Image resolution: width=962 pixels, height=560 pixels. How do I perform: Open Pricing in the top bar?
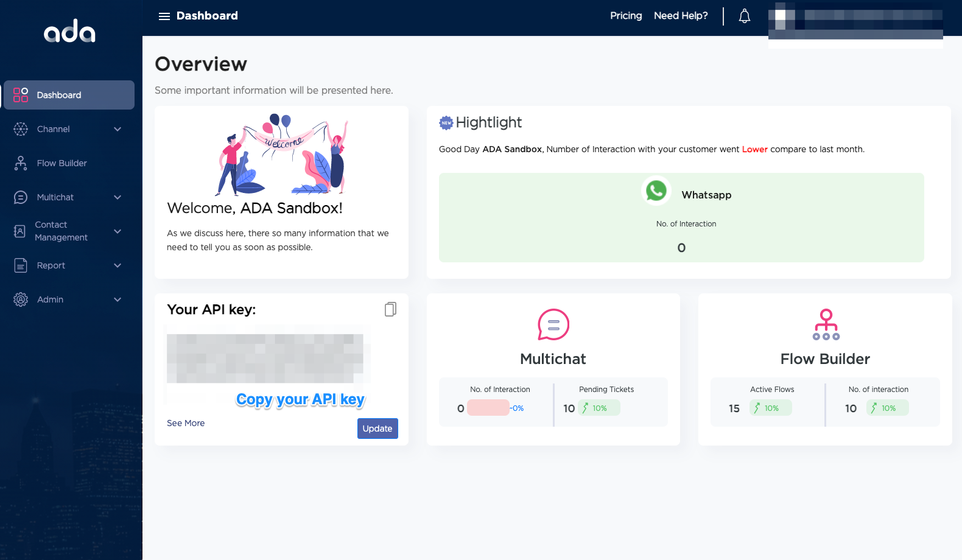(x=625, y=16)
